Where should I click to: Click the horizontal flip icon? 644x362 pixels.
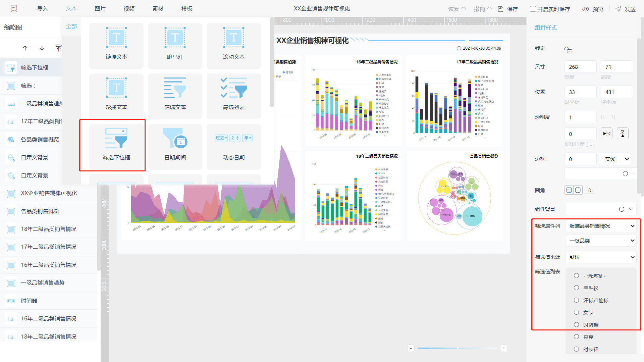click(606, 134)
